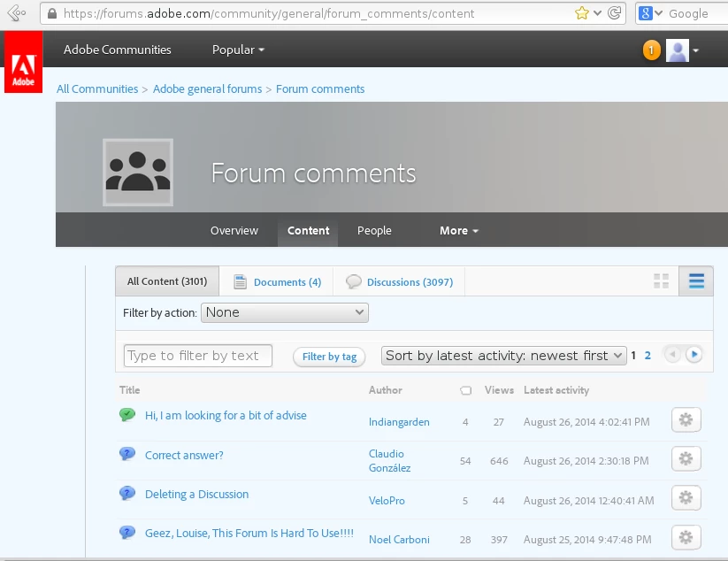View author Noel Carboni profile
Image resolution: width=728 pixels, height=561 pixels.
click(399, 540)
